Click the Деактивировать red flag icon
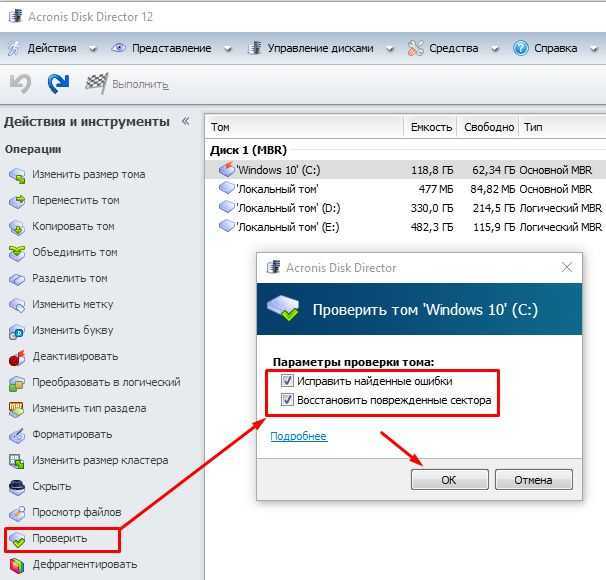The height and width of the screenshot is (580, 606). click(17, 357)
